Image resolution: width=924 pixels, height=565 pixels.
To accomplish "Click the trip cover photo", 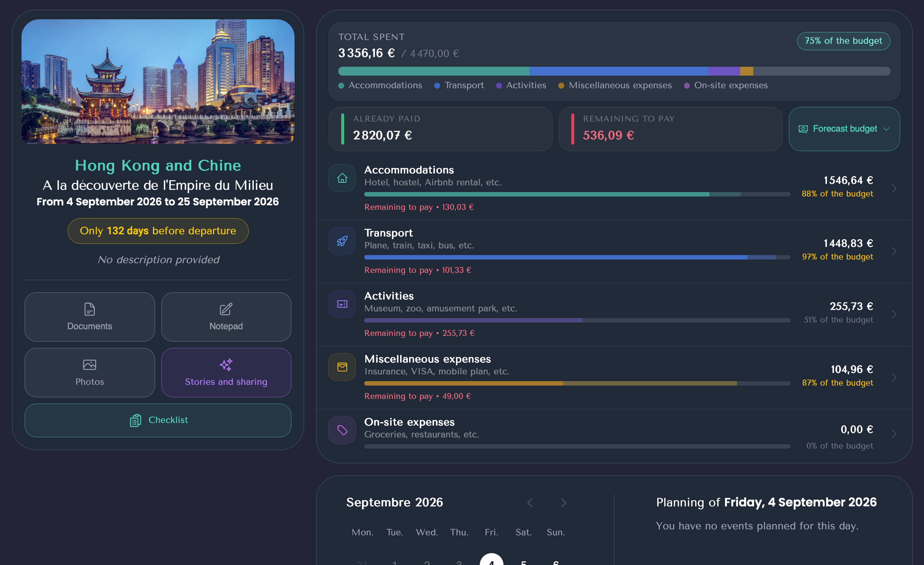I will pos(158,82).
